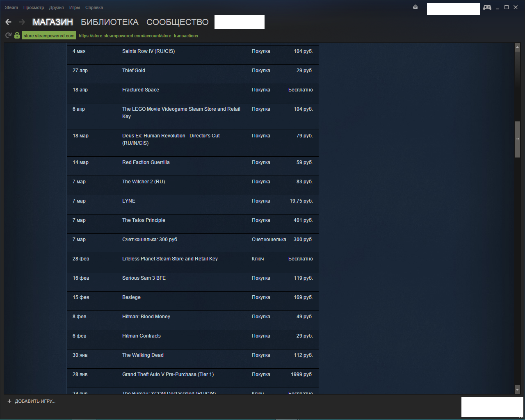Open the Hitman Contracts transaction
Screen dimensions: 525x420
pyautogui.click(x=193, y=340)
